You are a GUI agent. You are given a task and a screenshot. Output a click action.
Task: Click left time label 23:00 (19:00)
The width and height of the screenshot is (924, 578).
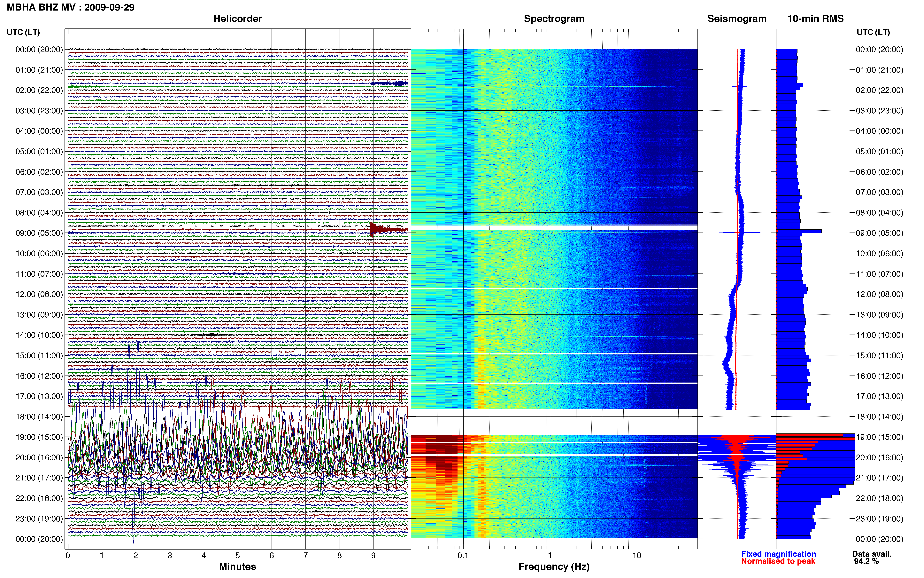39,519
